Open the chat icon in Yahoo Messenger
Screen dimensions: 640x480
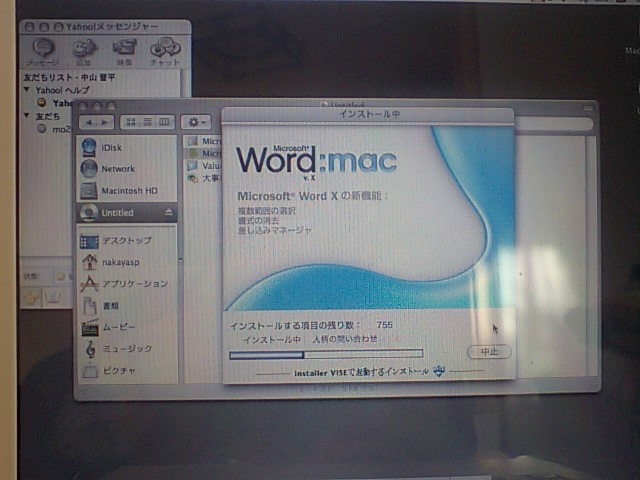click(165, 52)
